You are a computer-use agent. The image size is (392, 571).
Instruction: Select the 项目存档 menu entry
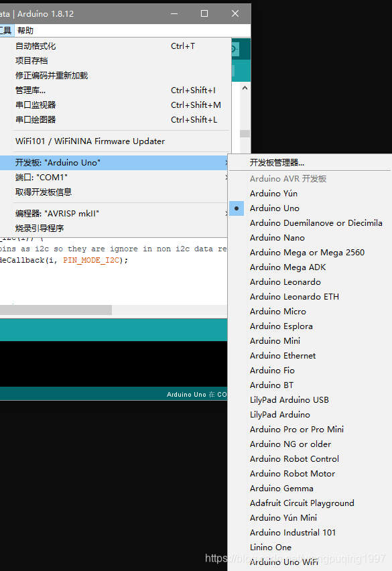coord(116,61)
